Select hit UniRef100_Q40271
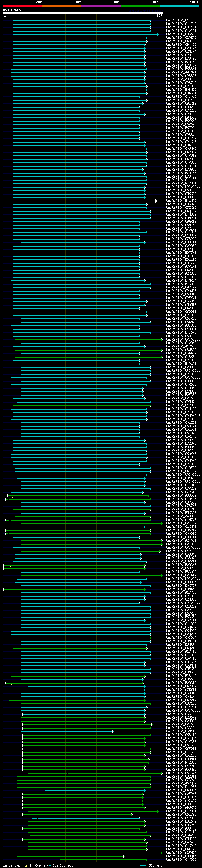Image resolution: width=202 pixels, height=868 pixels. (x=181, y=31)
